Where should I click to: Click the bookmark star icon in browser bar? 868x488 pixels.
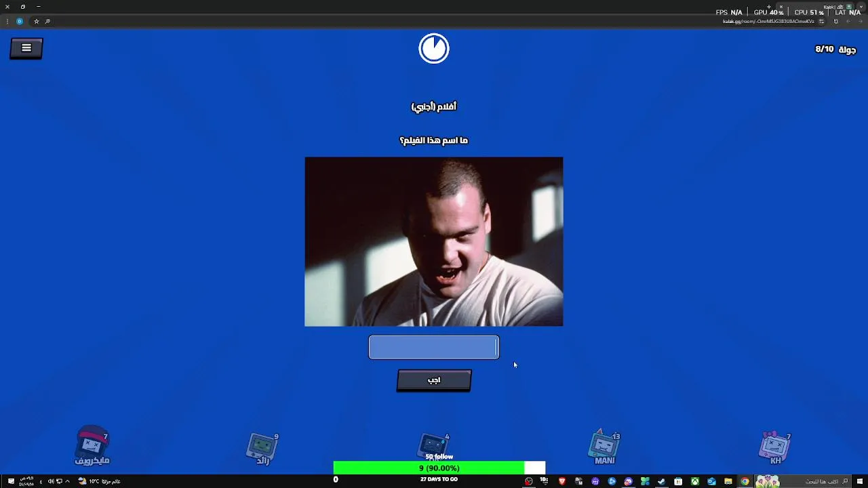point(37,21)
